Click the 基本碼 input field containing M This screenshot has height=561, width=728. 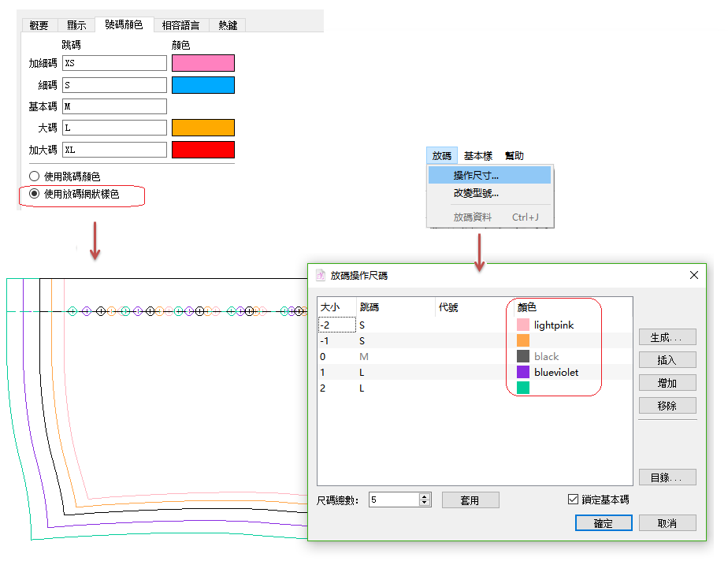click(114, 106)
